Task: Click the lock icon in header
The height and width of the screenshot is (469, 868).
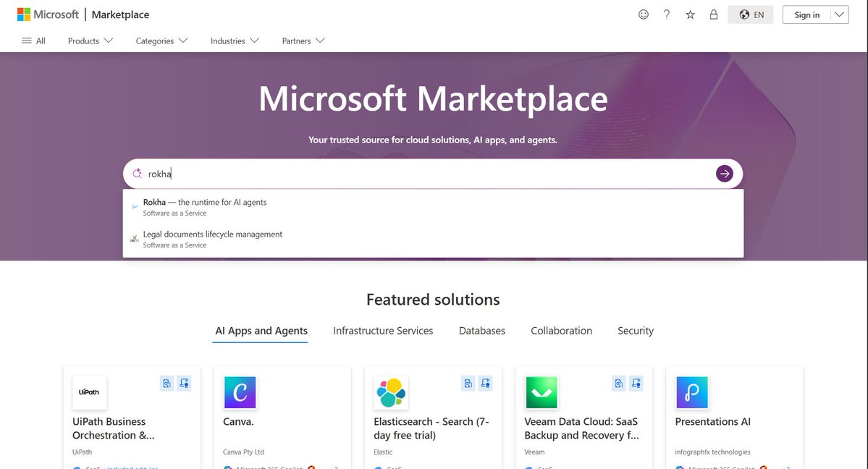Action: pos(714,14)
